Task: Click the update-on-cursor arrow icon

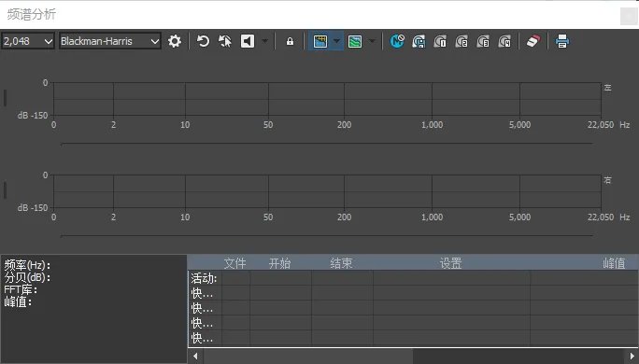Action: [225, 41]
